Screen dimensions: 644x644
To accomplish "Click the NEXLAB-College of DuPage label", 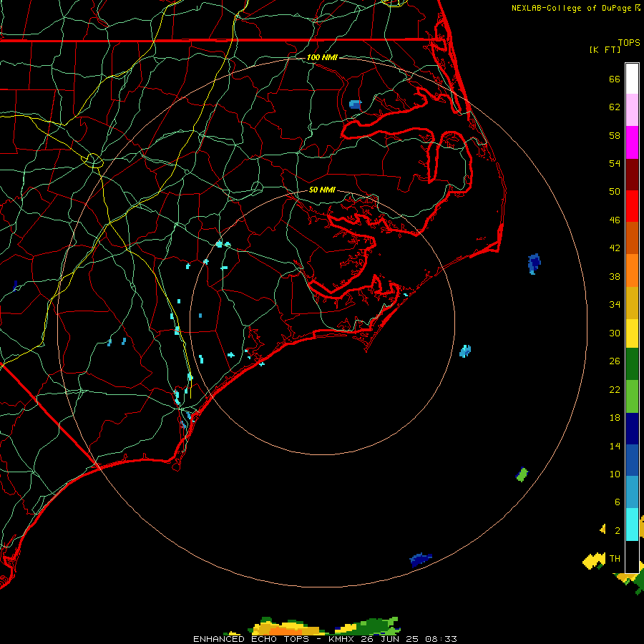I will pos(571,8).
